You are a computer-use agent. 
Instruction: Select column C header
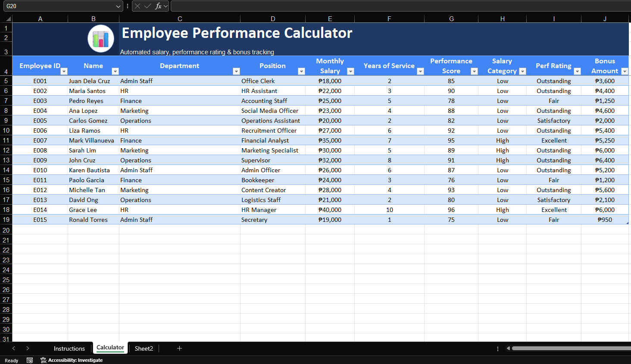click(180, 19)
